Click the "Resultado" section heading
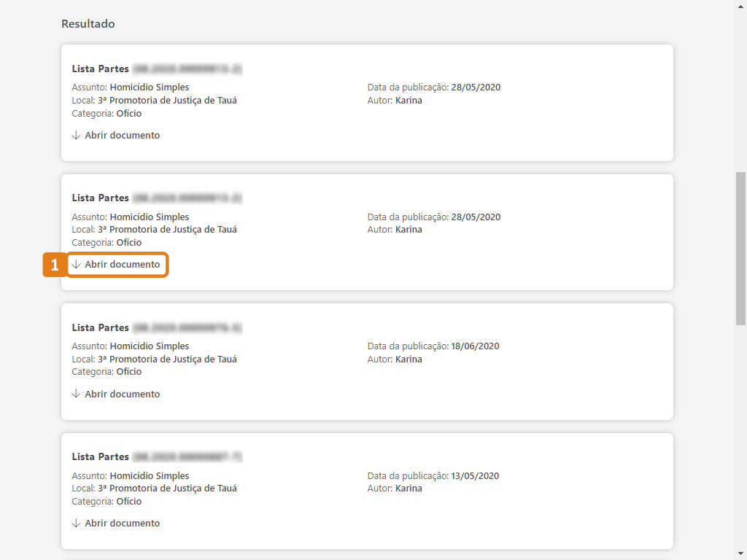This screenshot has height=560, width=747. pyautogui.click(x=88, y=24)
